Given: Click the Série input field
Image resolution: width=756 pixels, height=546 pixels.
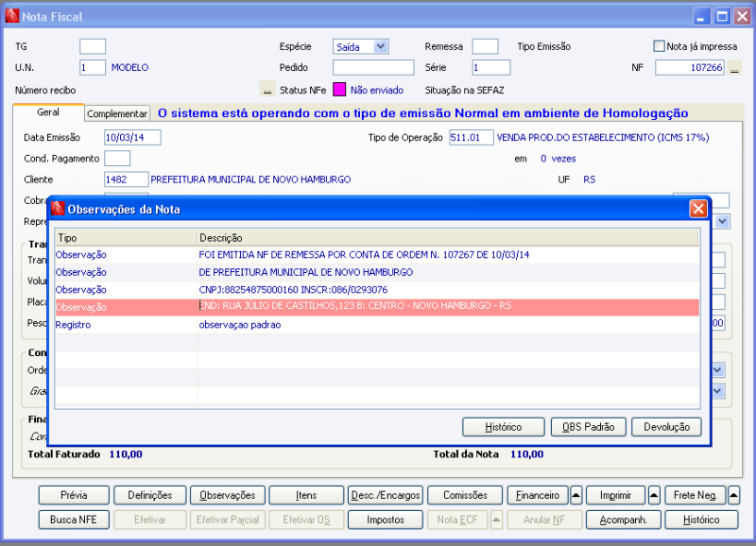Looking at the screenshot, I should click(490, 67).
